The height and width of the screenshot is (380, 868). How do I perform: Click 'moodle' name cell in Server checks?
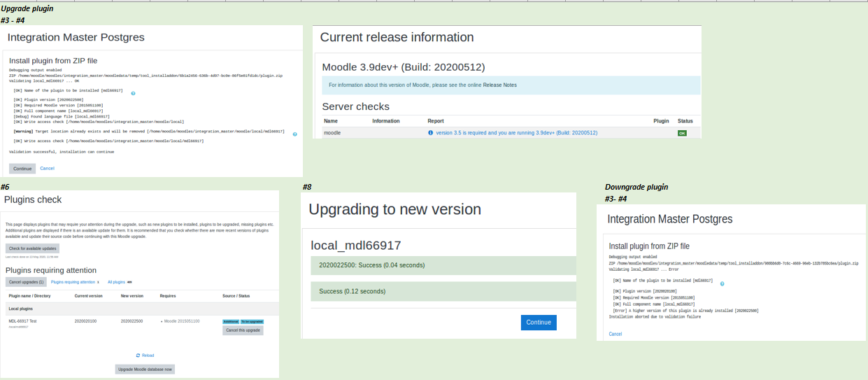point(332,132)
